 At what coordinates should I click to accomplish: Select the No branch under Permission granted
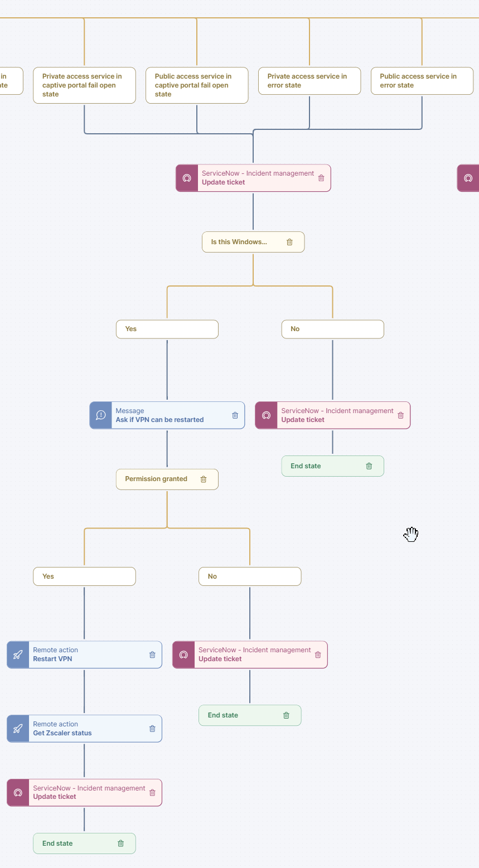tap(249, 576)
